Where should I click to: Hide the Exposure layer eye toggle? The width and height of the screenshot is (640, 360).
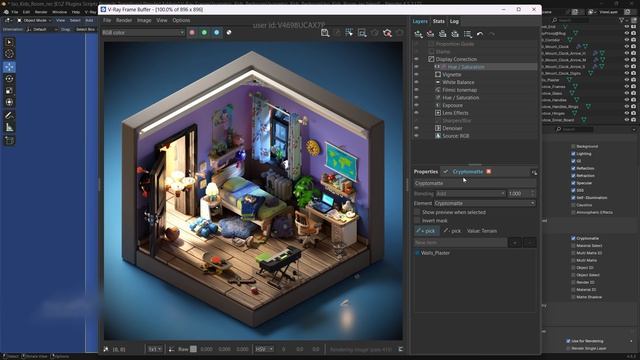click(416, 105)
